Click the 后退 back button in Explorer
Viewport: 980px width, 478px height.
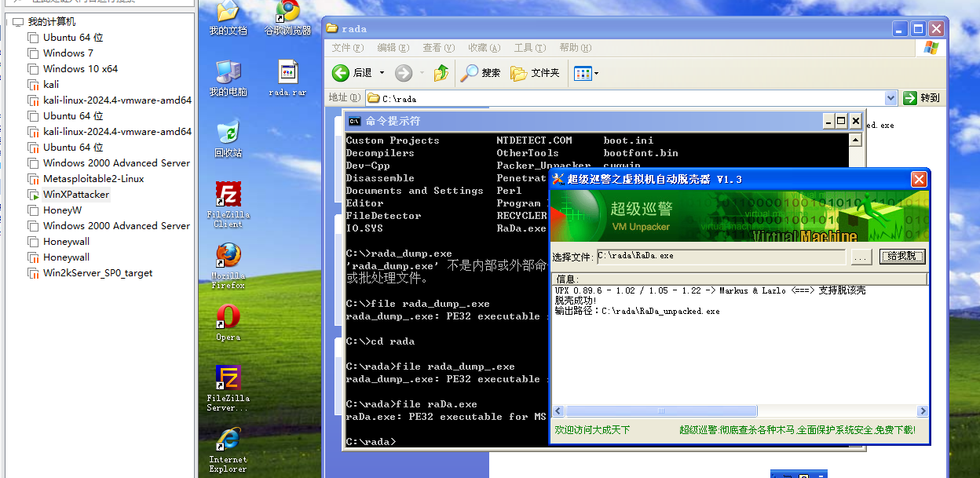click(x=353, y=73)
